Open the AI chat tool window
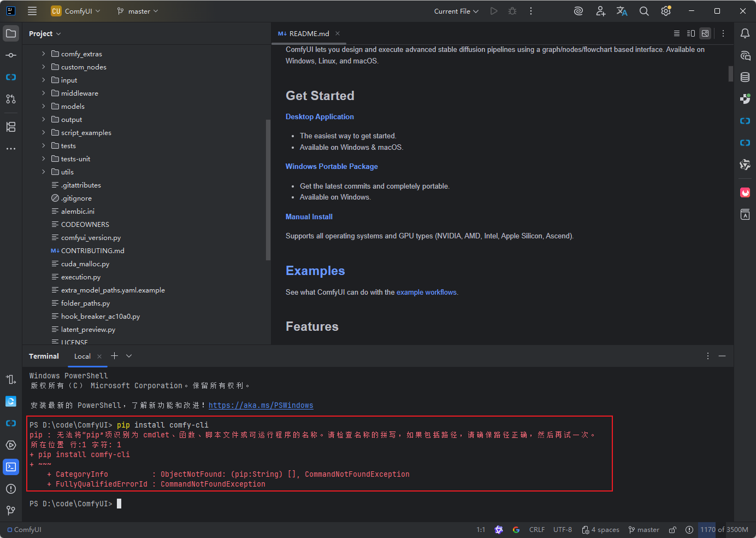The height and width of the screenshot is (538, 756). click(745, 55)
